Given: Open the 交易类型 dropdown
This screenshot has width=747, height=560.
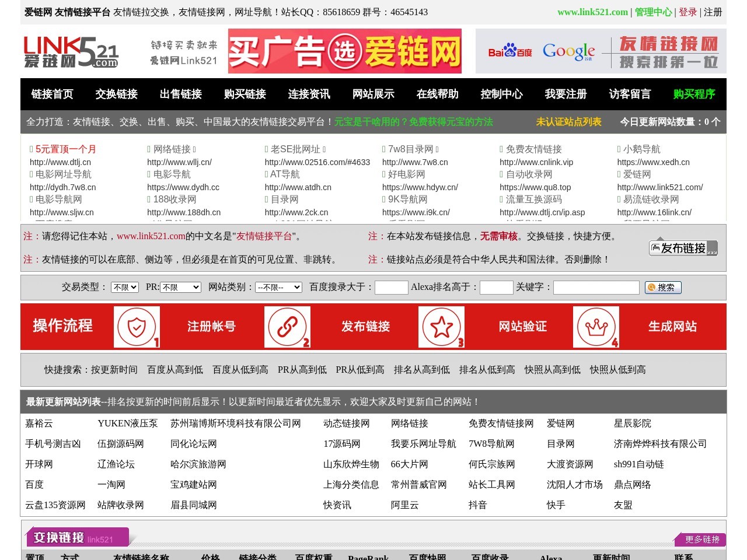Looking at the screenshot, I should (x=125, y=287).
